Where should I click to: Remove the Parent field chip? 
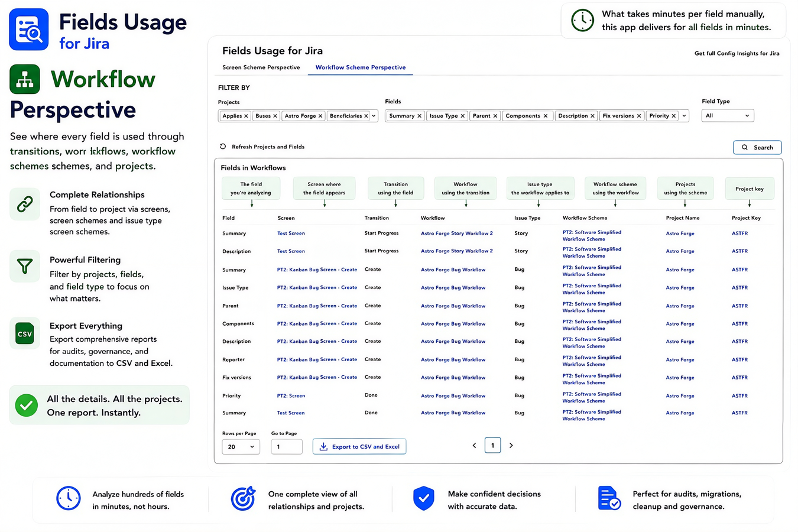(495, 116)
